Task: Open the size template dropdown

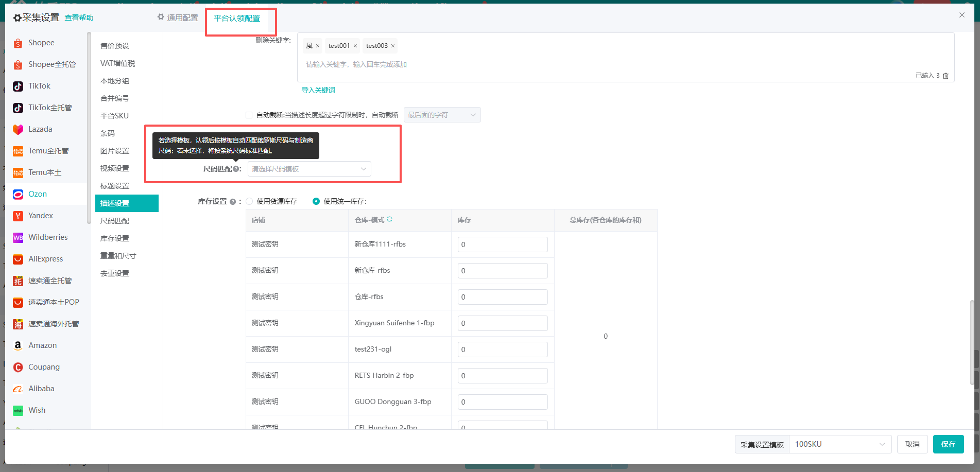Action: click(x=309, y=169)
